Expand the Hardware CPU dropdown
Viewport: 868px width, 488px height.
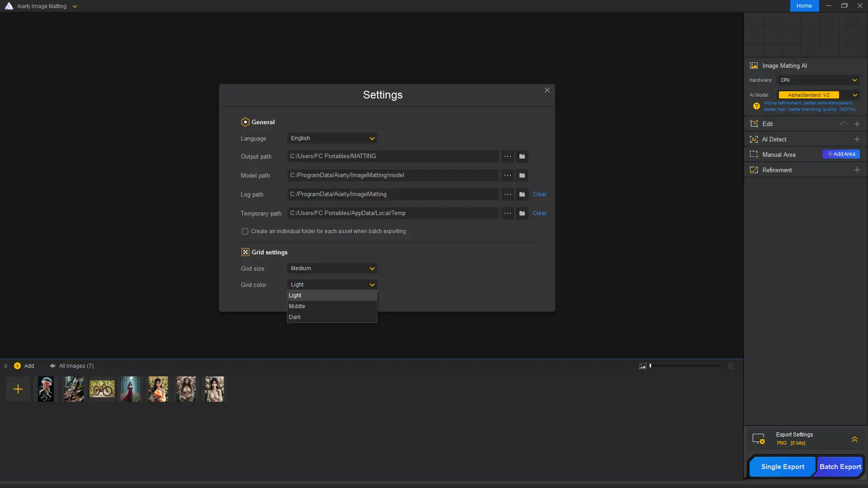click(x=818, y=80)
